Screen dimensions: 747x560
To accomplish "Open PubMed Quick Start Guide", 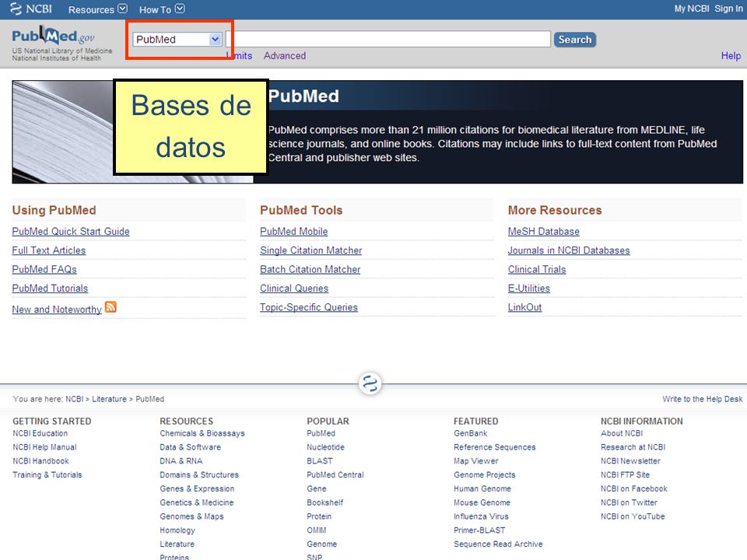I will click(x=71, y=232).
